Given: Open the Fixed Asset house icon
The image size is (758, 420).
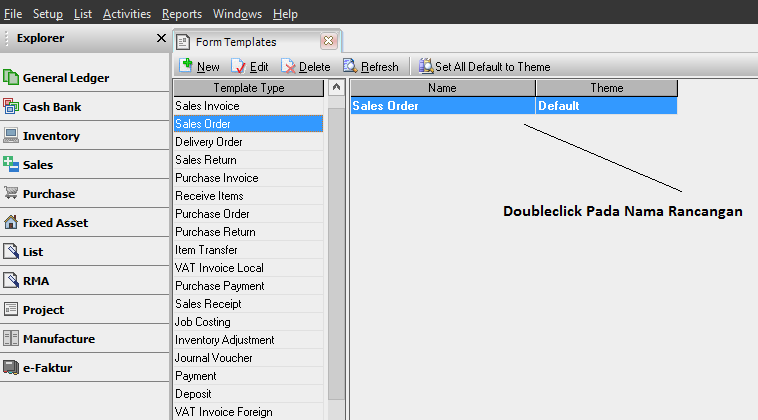Looking at the screenshot, I should (x=11, y=222).
